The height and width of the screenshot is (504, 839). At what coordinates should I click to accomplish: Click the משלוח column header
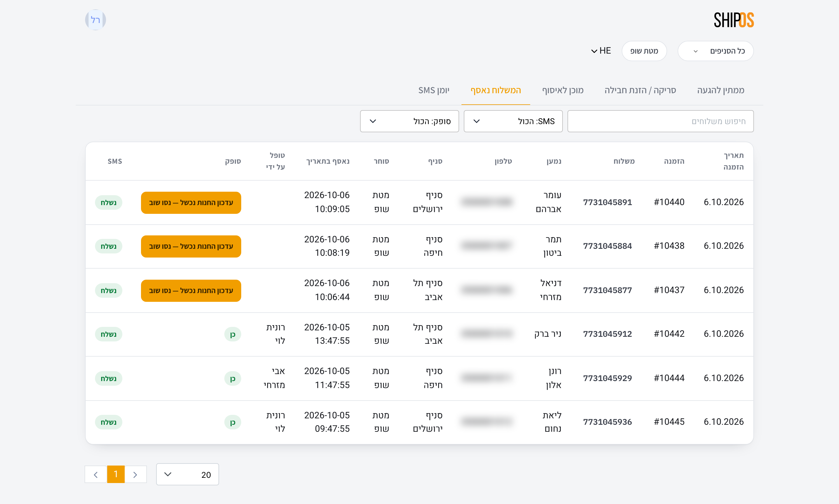[x=624, y=161]
